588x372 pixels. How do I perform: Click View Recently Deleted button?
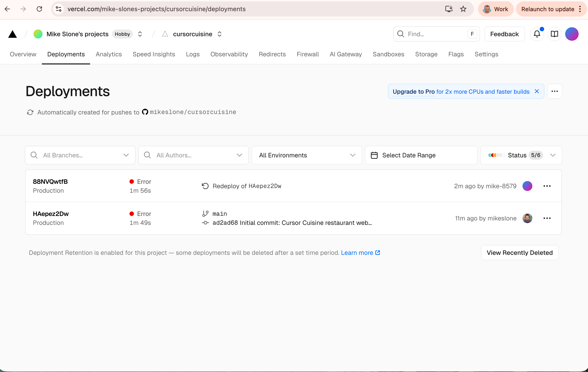(519, 253)
